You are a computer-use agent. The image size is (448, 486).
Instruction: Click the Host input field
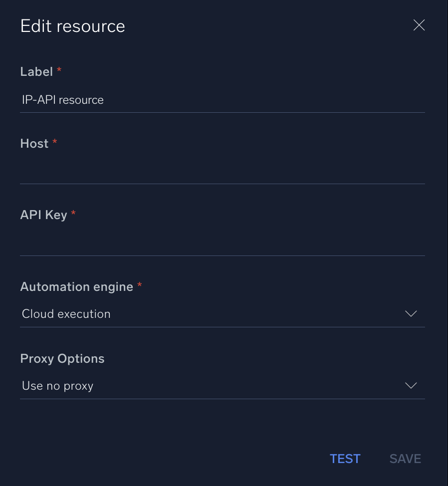click(223, 172)
